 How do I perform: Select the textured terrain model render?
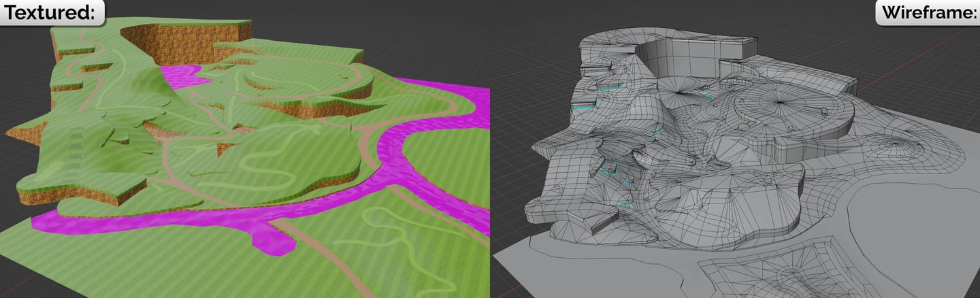(245, 158)
